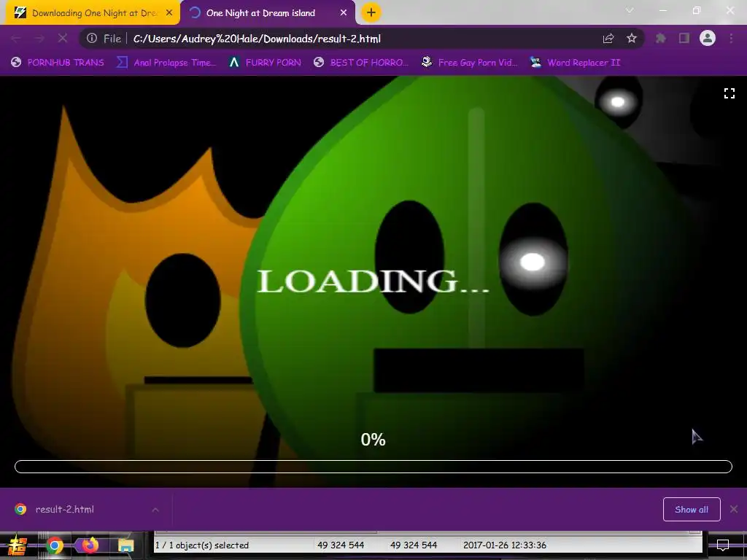Go back to the previous page
The width and height of the screenshot is (747, 560).
[x=15, y=39]
